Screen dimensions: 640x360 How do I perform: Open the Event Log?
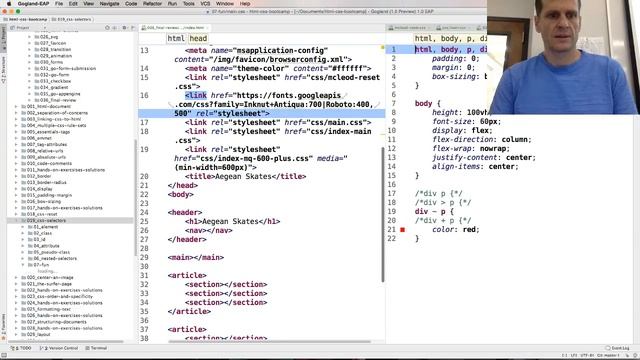pos(618,348)
